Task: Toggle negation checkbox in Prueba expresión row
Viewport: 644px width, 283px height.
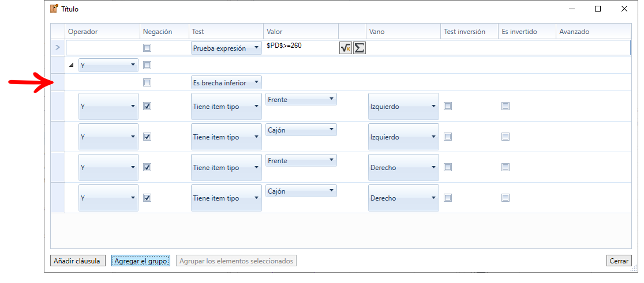Action: tap(147, 48)
